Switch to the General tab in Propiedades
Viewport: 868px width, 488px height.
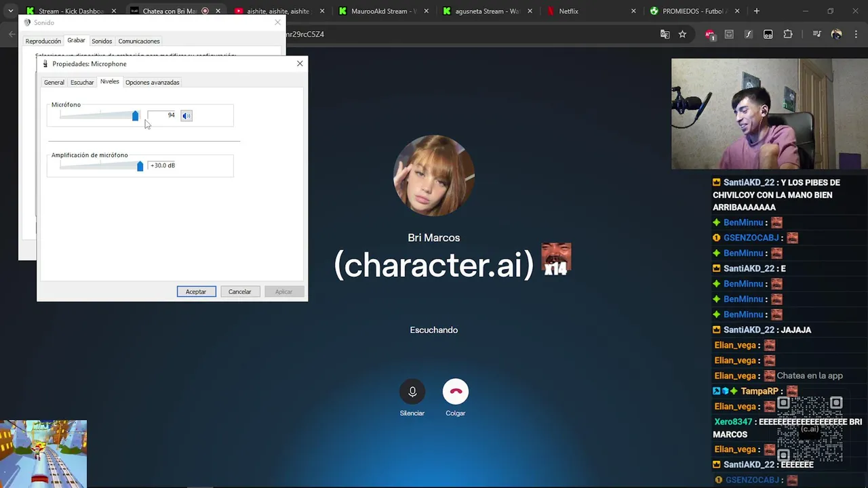point(54,83)
